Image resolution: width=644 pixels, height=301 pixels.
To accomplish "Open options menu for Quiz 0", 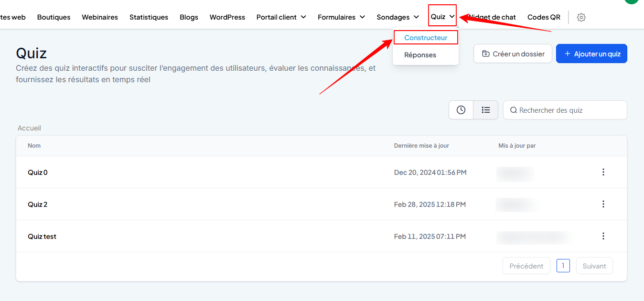I will tap(603, 172).
